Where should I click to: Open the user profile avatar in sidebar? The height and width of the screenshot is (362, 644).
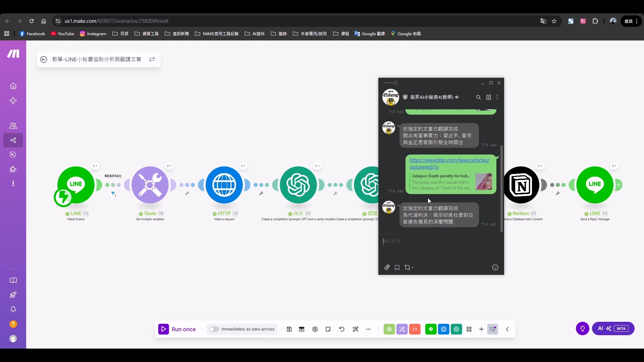(x=13, y=339)
